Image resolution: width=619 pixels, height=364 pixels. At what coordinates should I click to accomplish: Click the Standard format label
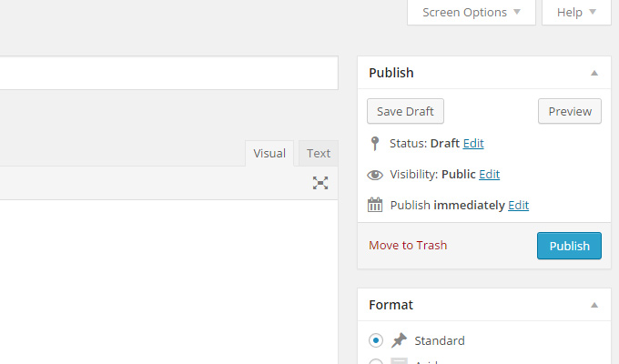440,340
